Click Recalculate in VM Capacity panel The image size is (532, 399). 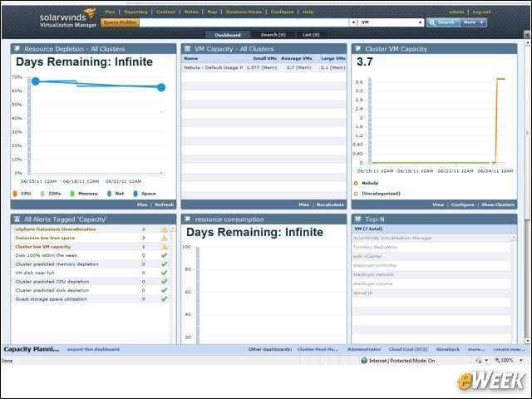(330, 204)
